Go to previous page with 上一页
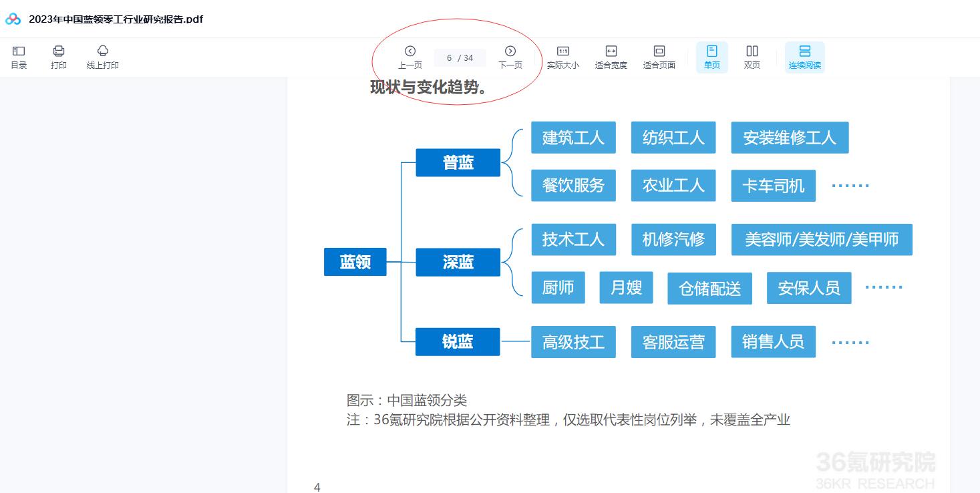Image resolution: width=980 pixels, height=493 pixels. [410, 57]
